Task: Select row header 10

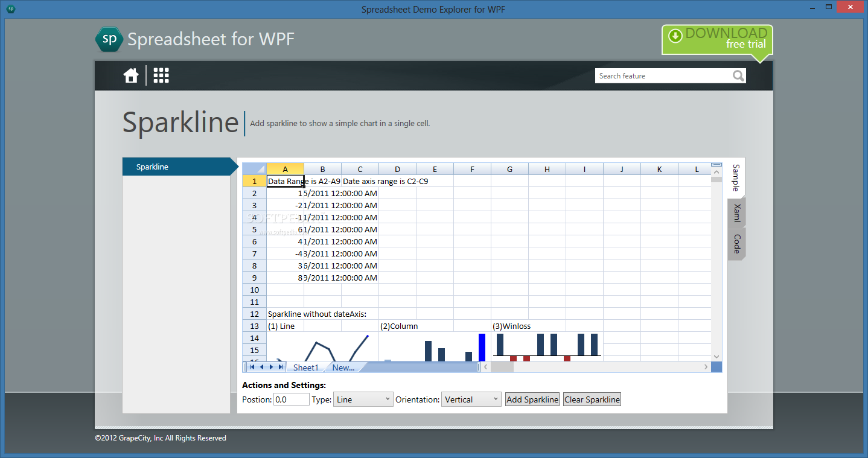Action: click(255, 290)
